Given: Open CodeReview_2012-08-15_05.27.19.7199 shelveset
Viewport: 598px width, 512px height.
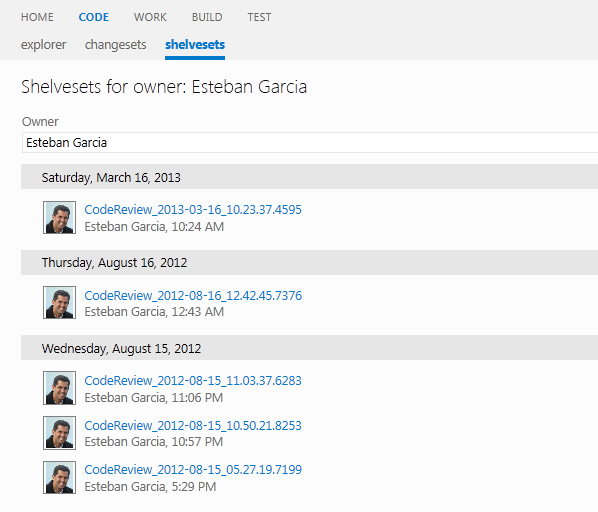Looking at the screenshot, I should click(193, 470).
